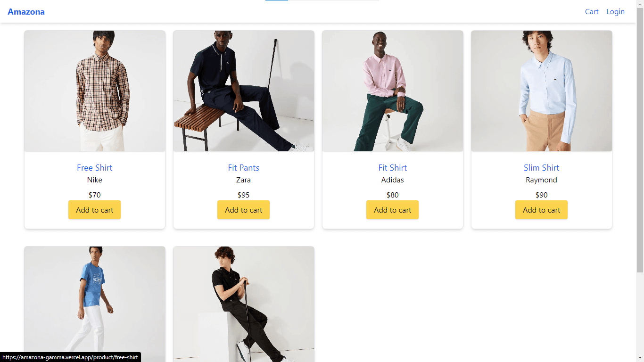Add the Zara Fit Pants to cart

[243, 210]
